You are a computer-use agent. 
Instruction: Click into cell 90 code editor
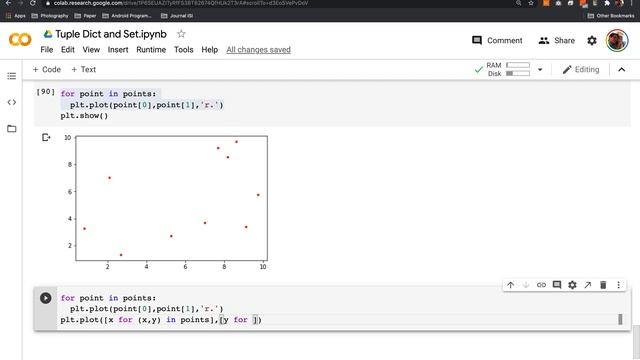point(343,104)
